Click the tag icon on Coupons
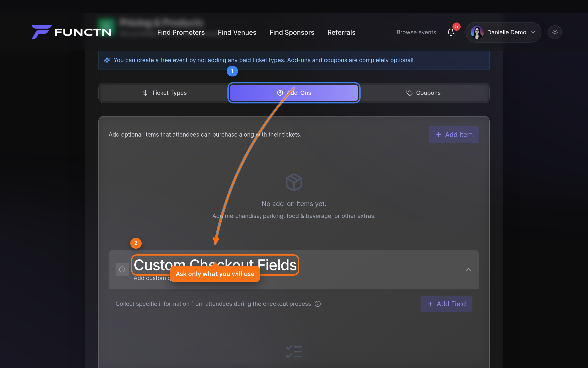 [409, 93]
